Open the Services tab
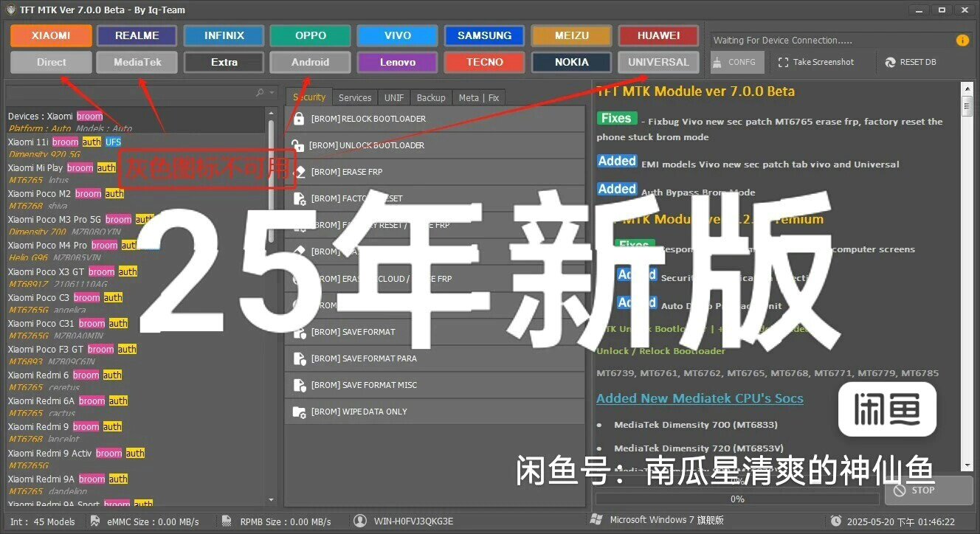The height and width of the screenshot is (534, 980). (355, 97)
